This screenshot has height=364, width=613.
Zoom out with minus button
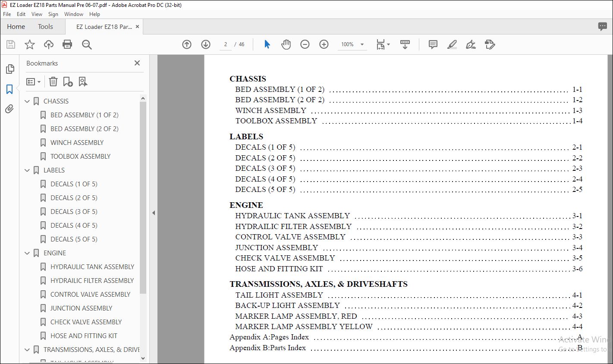click(x=305, y=44)
